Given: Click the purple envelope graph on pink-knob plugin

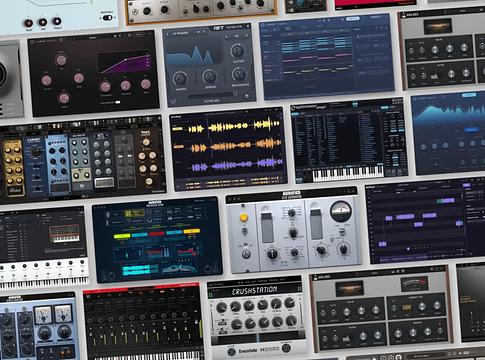Looking at the screenshot, I should coord(124,63).
